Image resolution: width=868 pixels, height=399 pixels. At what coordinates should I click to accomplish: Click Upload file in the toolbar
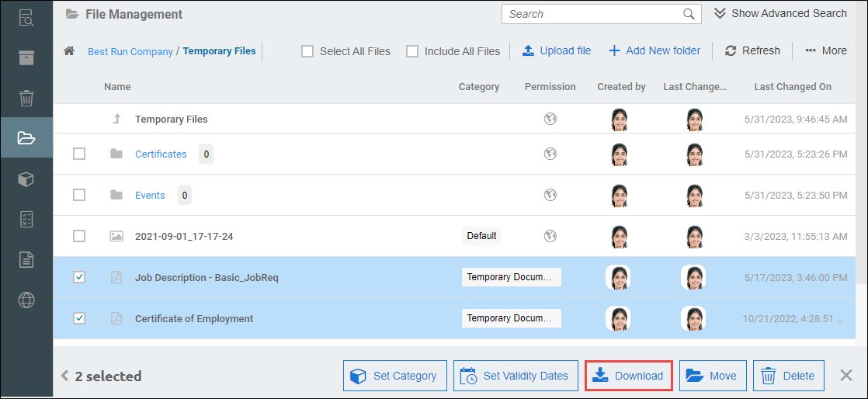point(556,51)
